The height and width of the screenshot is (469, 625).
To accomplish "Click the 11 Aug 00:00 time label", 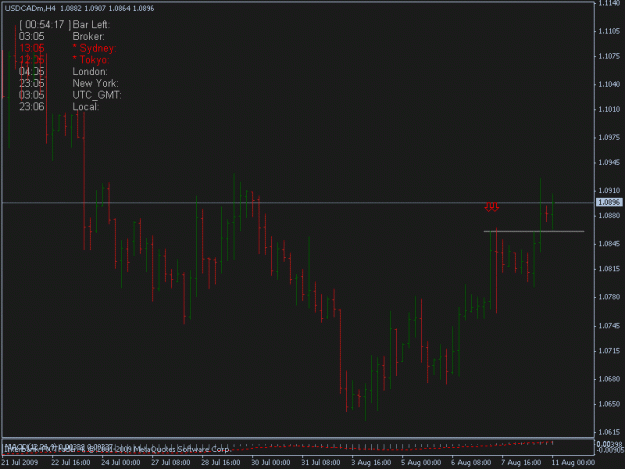I will pos(573,463).
